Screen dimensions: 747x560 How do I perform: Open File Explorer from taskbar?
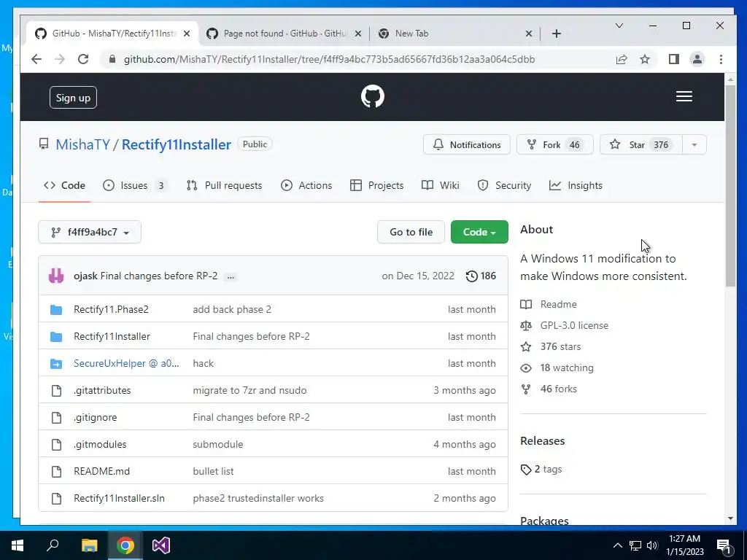pyautogui.click(x=89, y=545)
